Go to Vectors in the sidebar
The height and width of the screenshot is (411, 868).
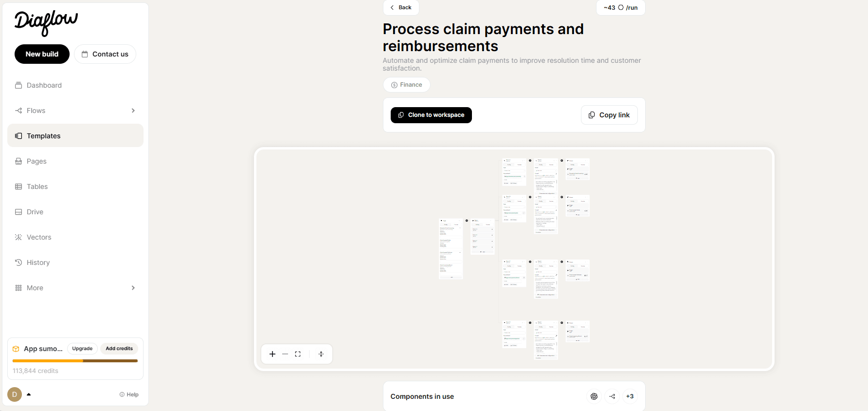point(39,237)
